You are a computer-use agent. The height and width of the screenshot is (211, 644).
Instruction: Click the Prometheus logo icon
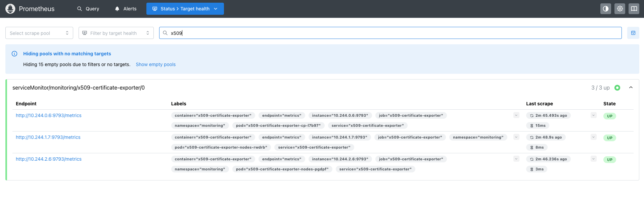pyautogui.click(x=10, y=9)
